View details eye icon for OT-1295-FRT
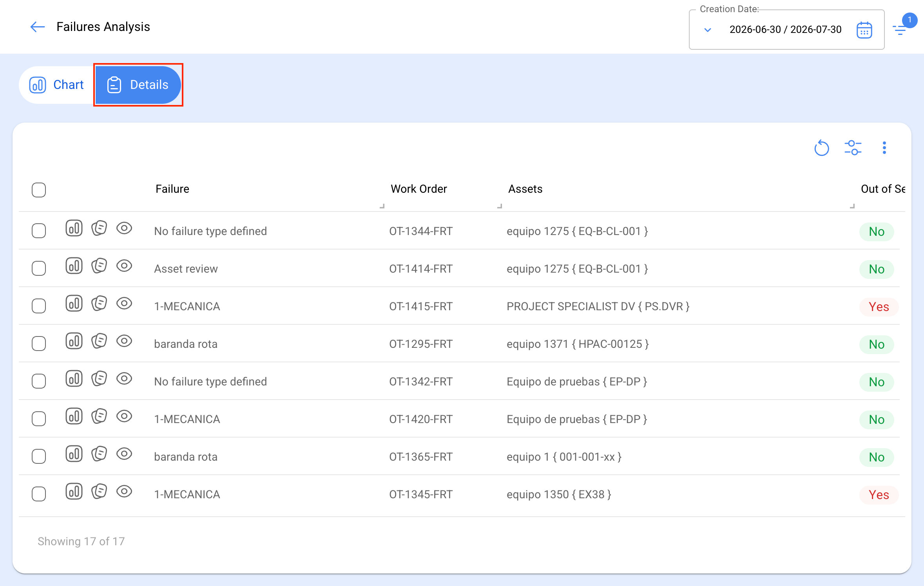 tap(124, 341)
